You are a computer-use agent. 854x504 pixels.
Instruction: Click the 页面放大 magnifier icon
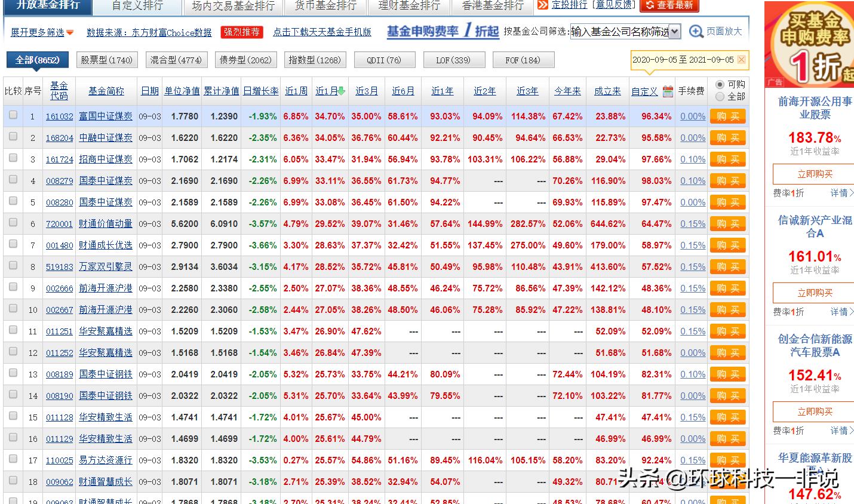click(x=696, y=32)
